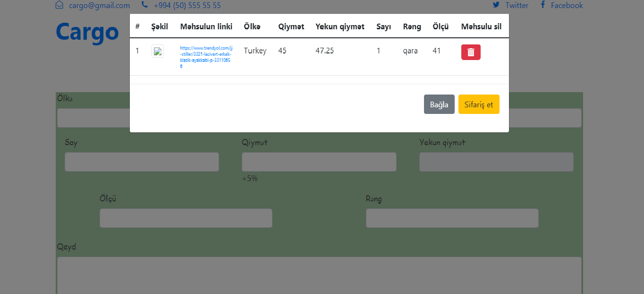Click the 47.25 total price cell
The width and height of the screenshot is (644, 294).
325,51
